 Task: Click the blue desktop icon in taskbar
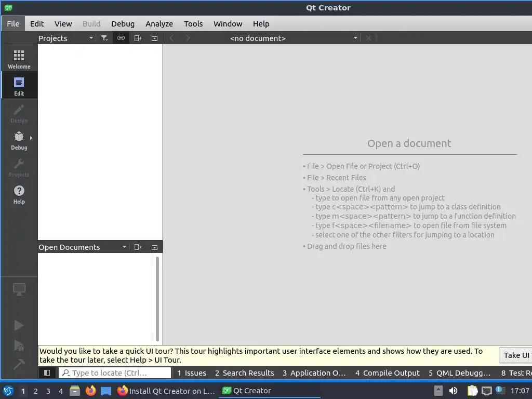106,391
